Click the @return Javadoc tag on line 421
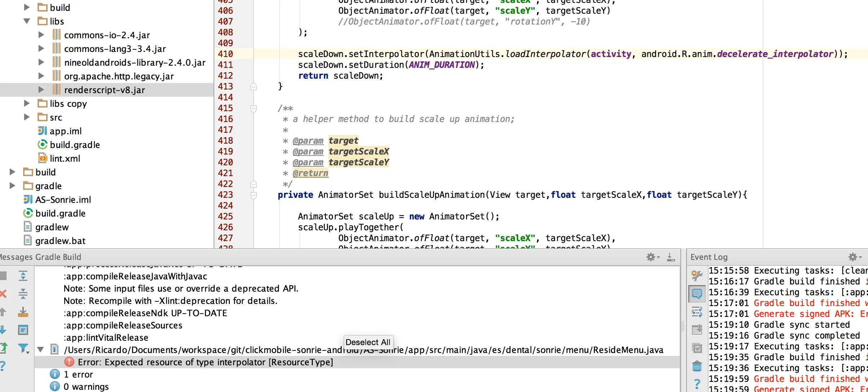 (310, 173)
